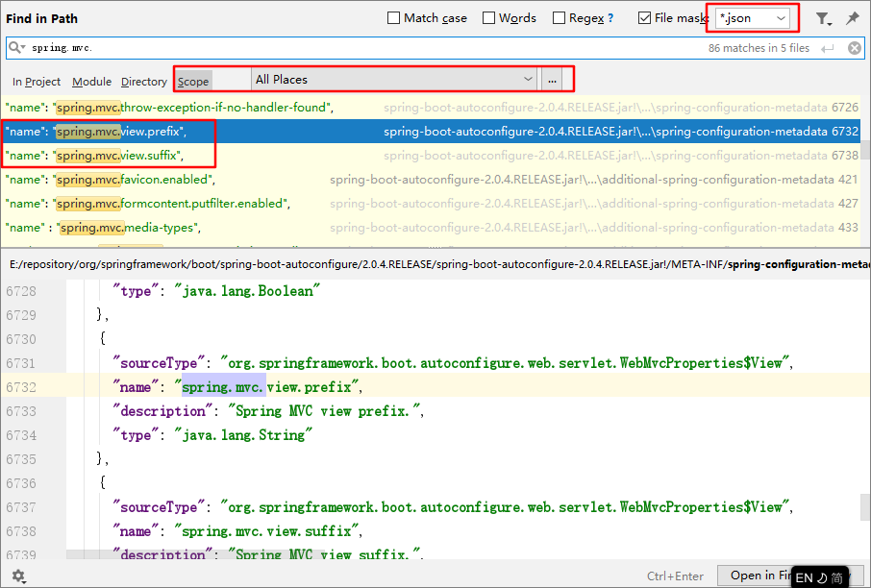Enable the Match case checkbox

[394, 18]
